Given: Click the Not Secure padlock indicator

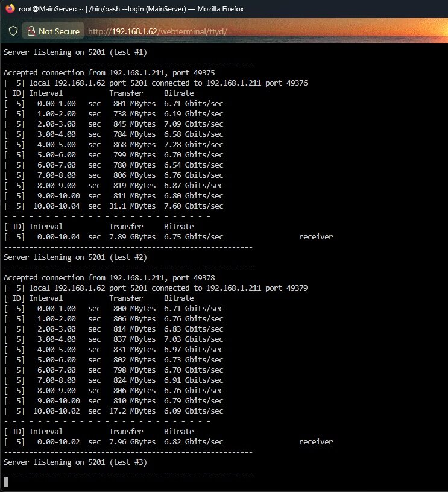Looking at the screenshot, I should tap(53, 31).
